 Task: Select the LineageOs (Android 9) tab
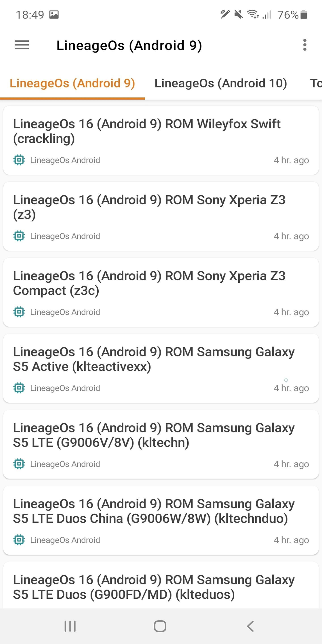[72, 83]
